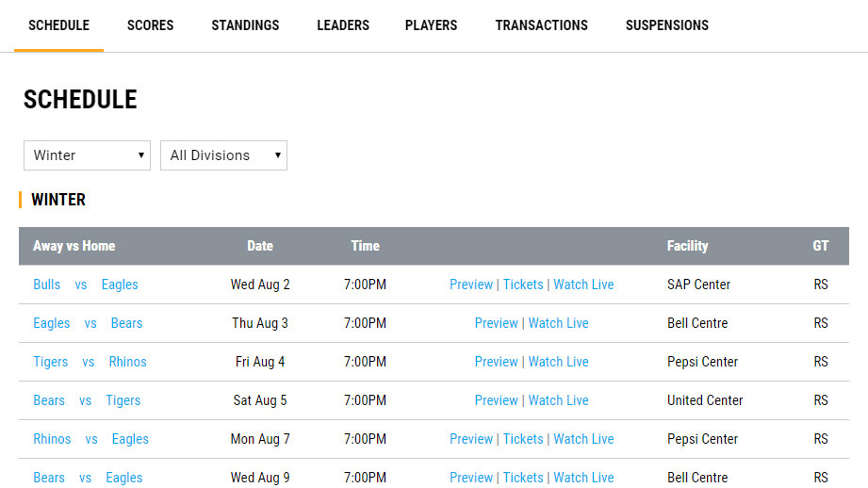Click Tickets for the Wed Aug 2 game

coord(523,285)
